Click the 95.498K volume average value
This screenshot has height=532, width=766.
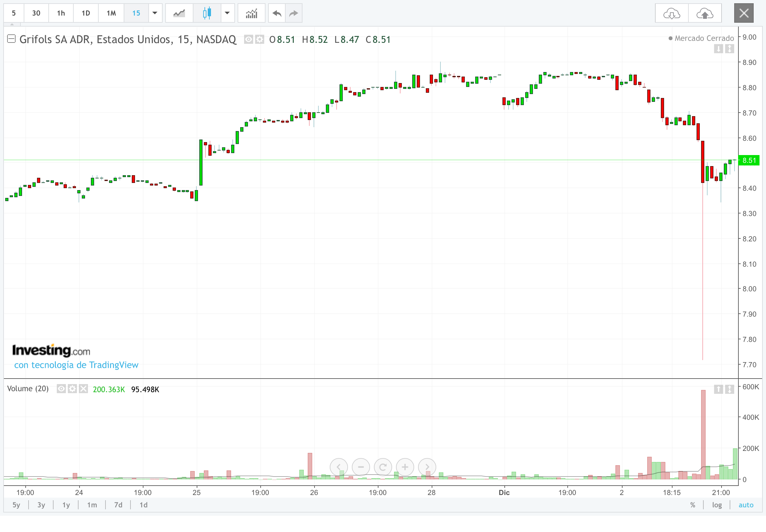pyautogui.click(x=145, y=389)
